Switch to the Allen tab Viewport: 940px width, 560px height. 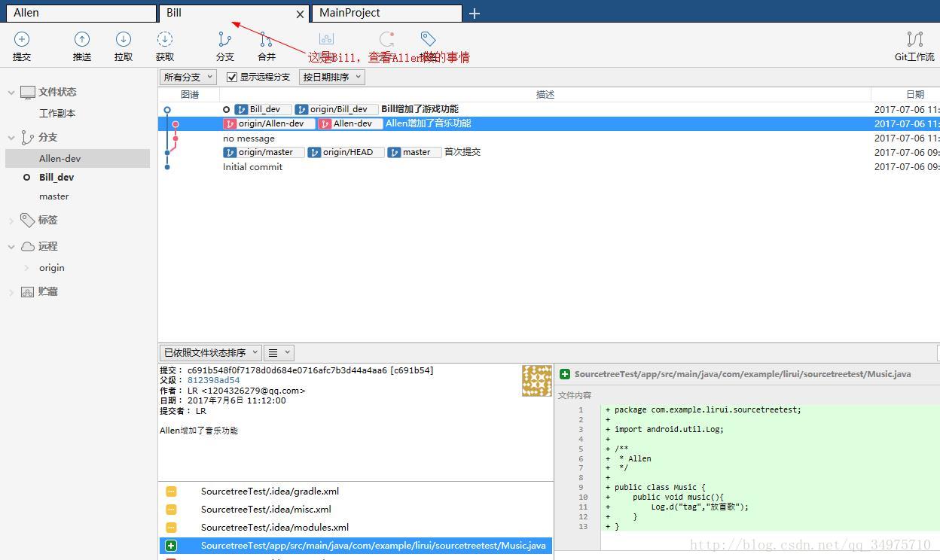tap(80, 13)
